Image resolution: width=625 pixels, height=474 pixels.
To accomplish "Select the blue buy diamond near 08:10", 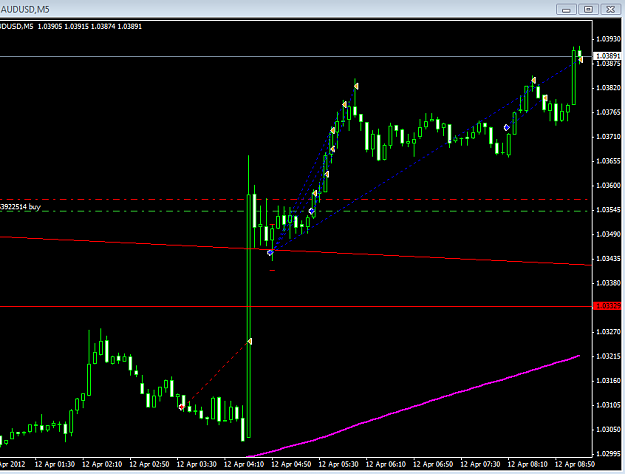I will coord(507,128).
